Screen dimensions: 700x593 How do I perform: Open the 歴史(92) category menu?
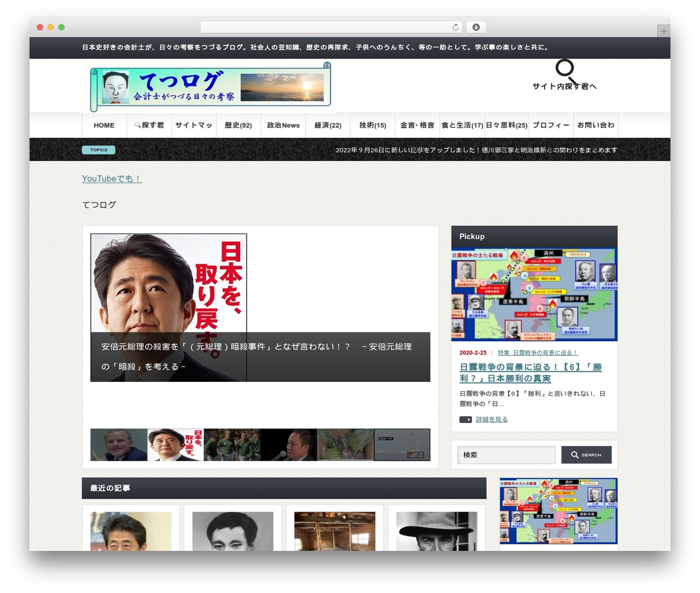238,125
